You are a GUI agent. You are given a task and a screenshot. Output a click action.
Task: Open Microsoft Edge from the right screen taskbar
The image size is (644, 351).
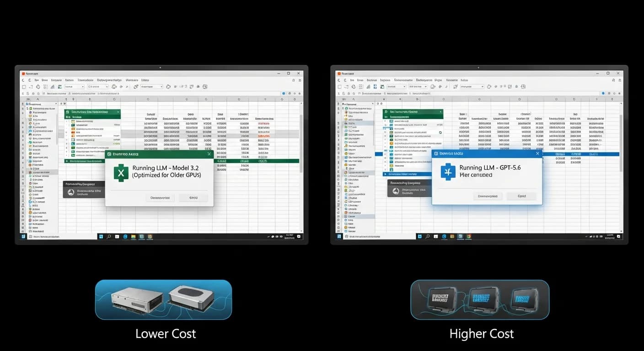pyautogui.click(x=444, y=237)
